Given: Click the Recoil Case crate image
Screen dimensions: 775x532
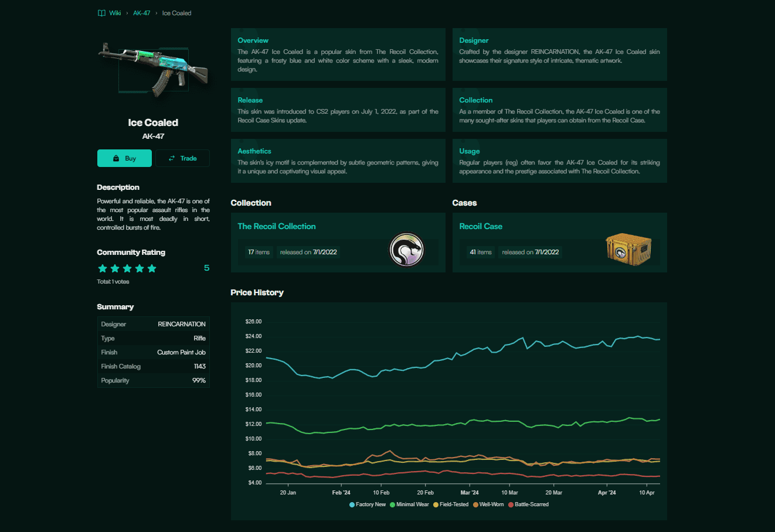Looking at the screenshot, I should click(628, 248).
